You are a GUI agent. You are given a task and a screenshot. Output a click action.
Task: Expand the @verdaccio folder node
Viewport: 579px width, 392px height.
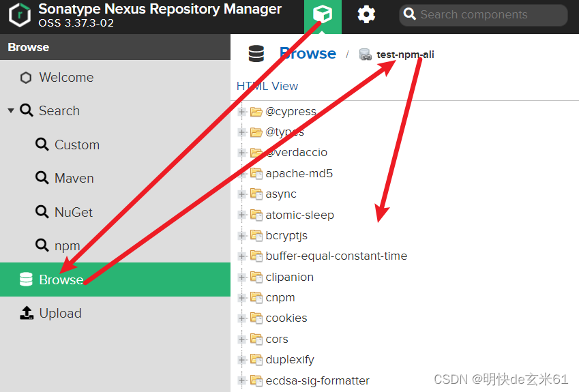point(242,153)
